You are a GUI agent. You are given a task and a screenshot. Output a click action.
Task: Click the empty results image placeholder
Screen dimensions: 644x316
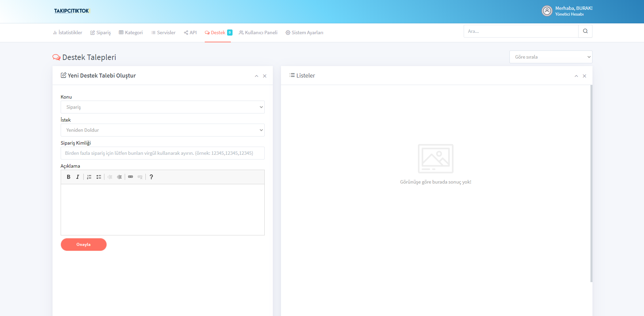click(436, 159)
